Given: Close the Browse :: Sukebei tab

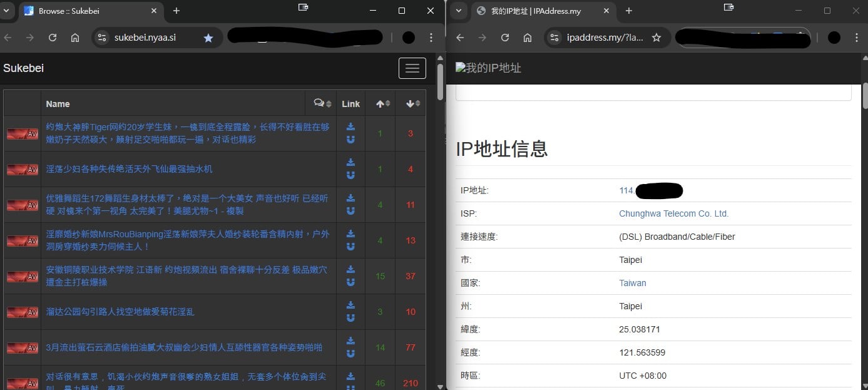Looking at the screenshot, I should tap(153, 11).
